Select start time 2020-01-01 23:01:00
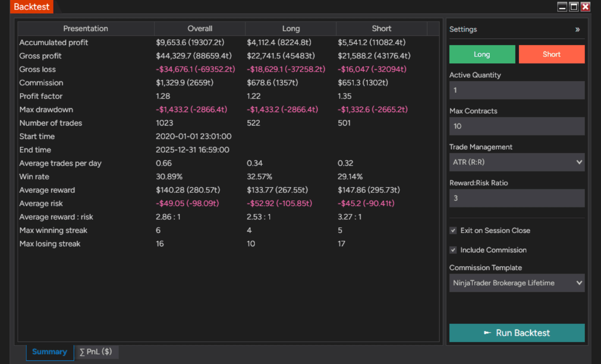The width and height of the screenshot is (601, 364). [194, 136]
